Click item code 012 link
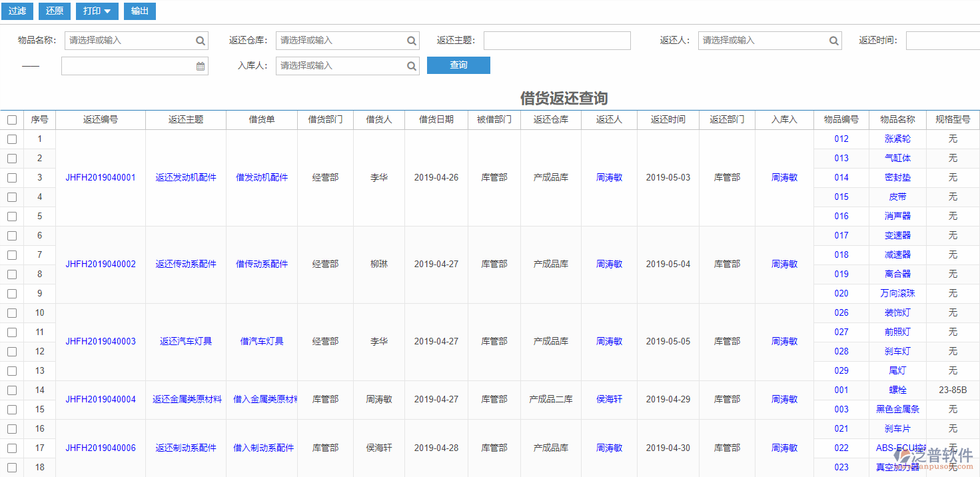Image resolution: width=980 pixels, height=477 pixels. coord(841,139)
